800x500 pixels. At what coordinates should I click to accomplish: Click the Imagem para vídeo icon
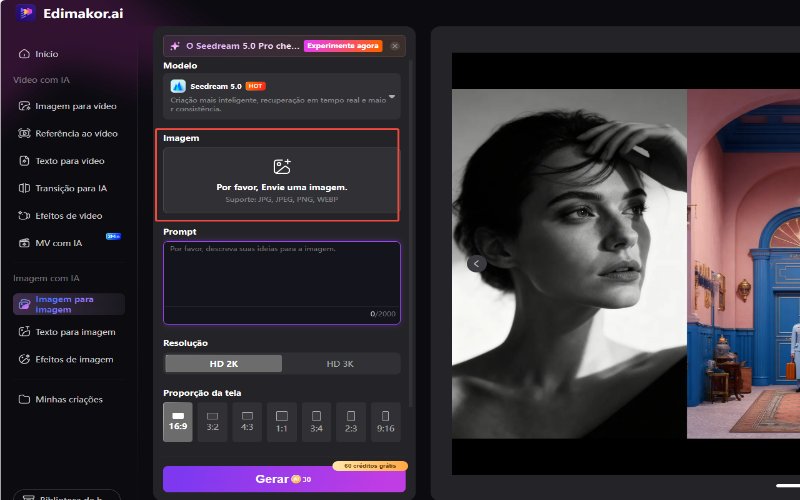(x=24, y=106)
